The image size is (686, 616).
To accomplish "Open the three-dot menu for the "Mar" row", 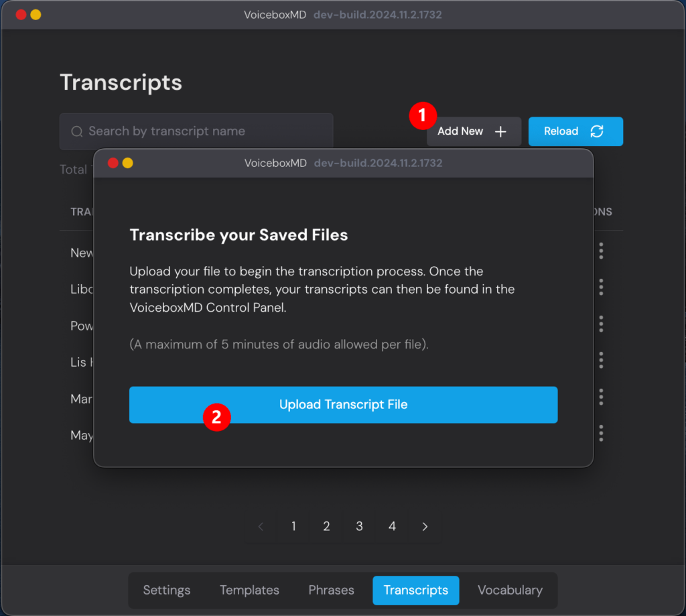I will coord(601,397).
